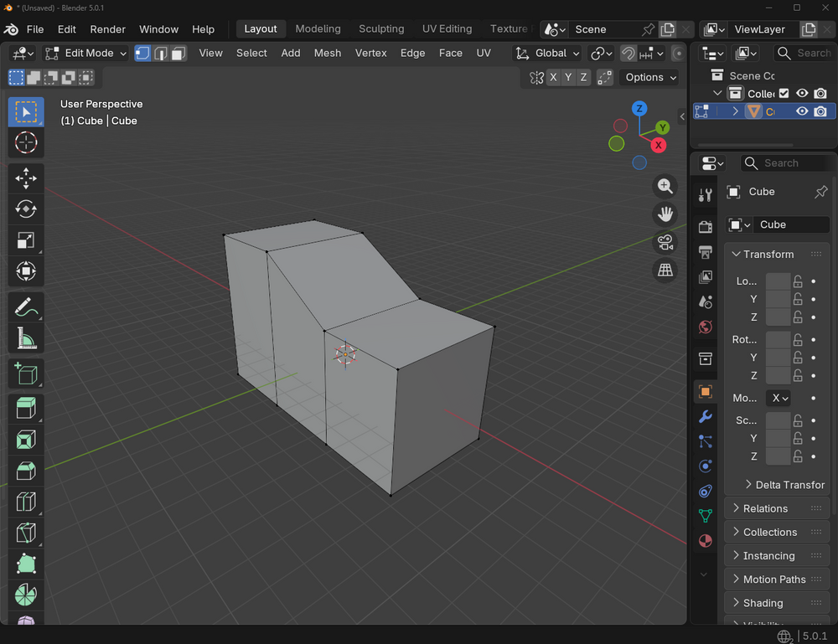Open the Global transform orientation dropdown
The height and width of the screenshot is (644, 838).
547,53
